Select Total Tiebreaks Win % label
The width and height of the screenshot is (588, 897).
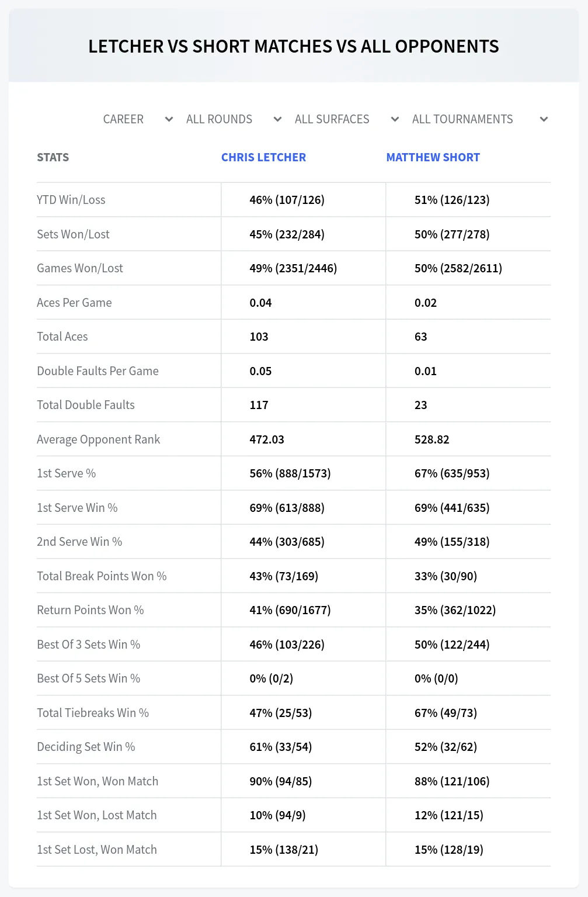pos(93,713)
